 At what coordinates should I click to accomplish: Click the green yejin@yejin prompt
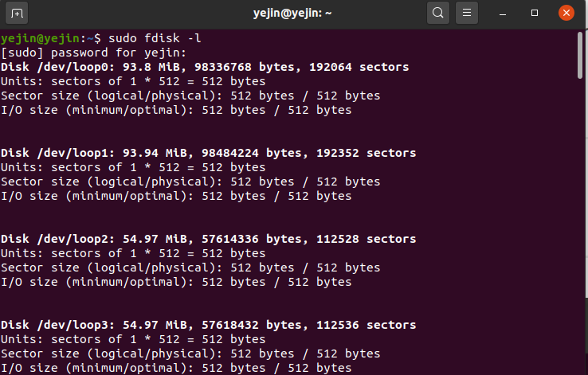pos(40,38)
